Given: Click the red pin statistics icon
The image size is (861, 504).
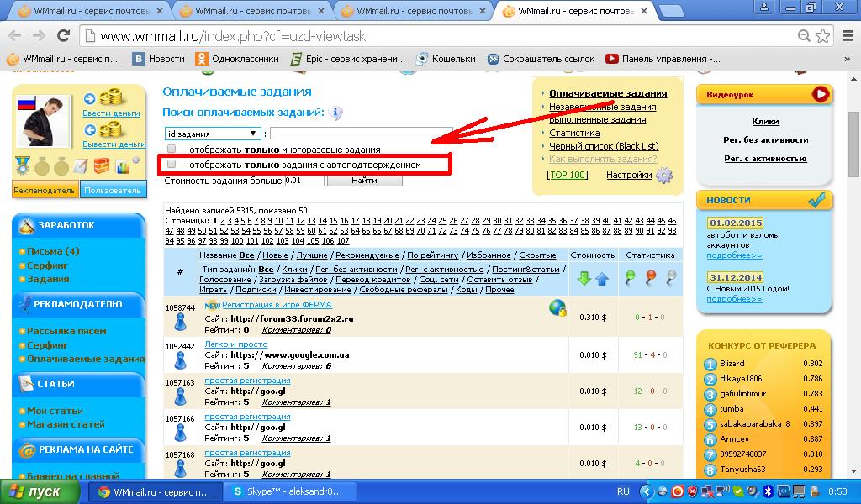Looking at the screenshot, I should coord(650,278).
